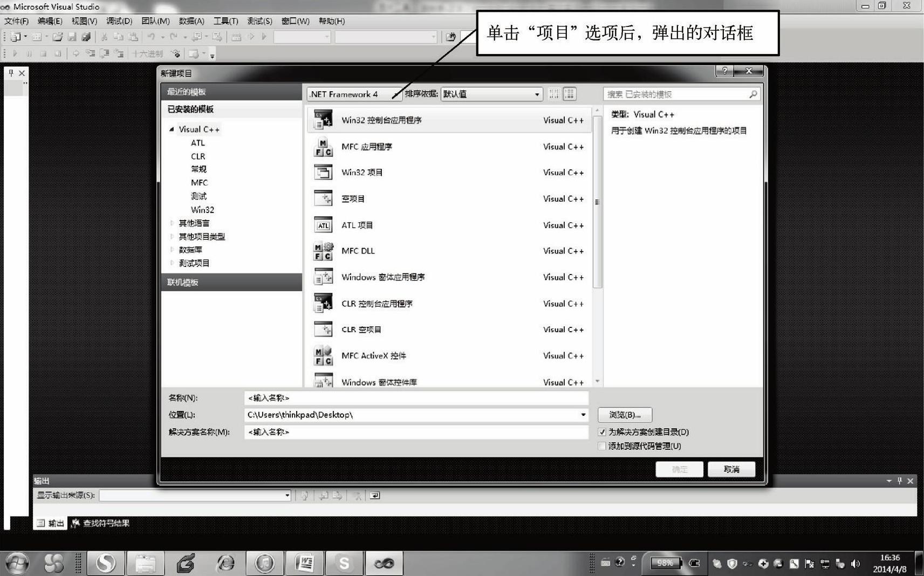924x576 pixels.
Task: Click the 名称(N) project name input field
Action: coord(416,398)
